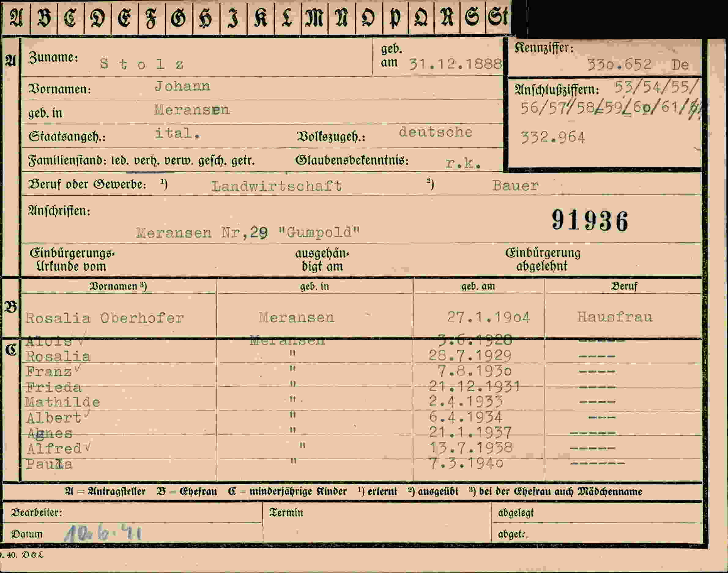Click the 'Bearbeiter:' field label
Screen dimensions: 728x573
click(x=36, y=513)
